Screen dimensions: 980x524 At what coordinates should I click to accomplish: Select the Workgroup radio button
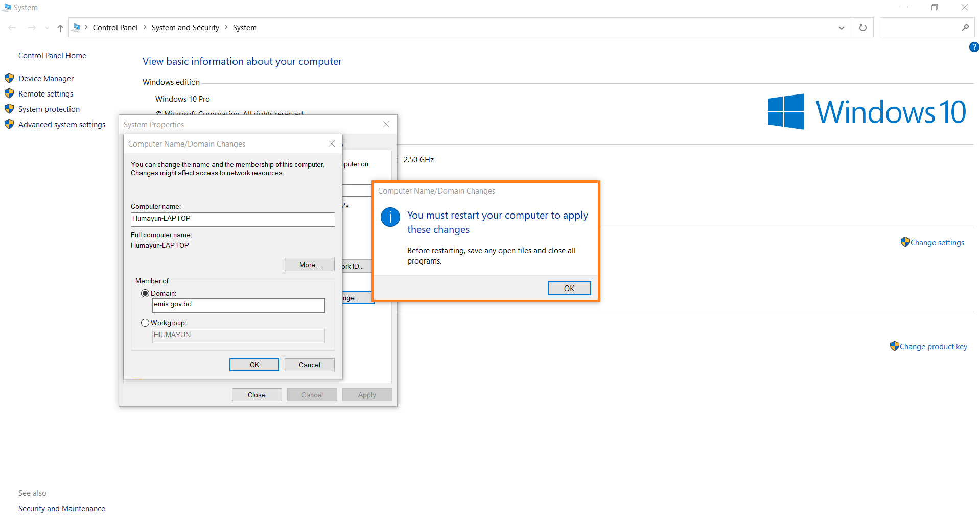pyautogui.click(x=145, y=323)
